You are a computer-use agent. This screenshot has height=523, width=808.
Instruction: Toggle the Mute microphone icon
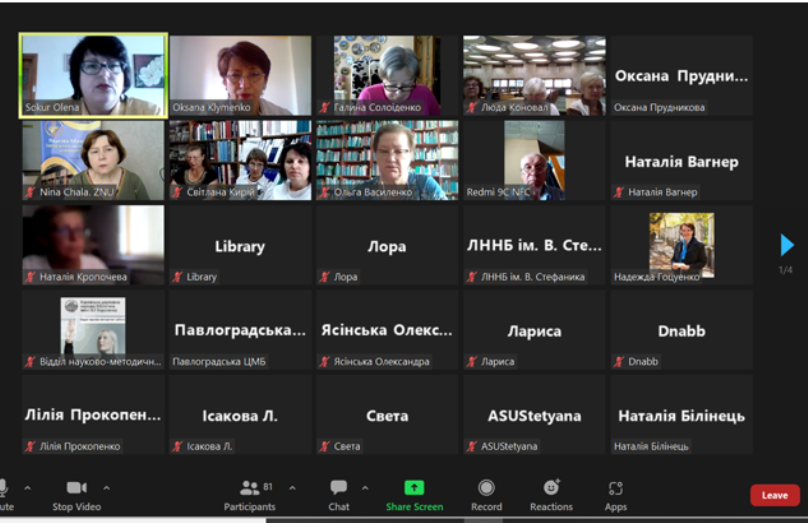coord(4,487)
